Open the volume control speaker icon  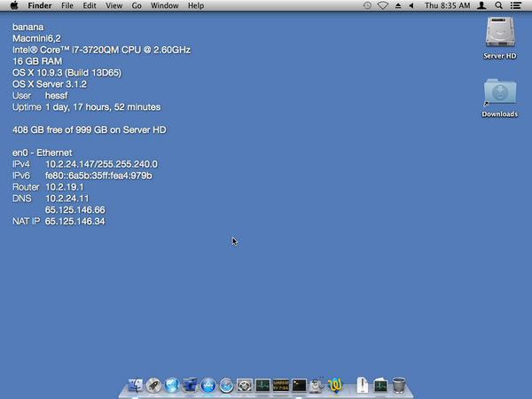pyautogui.click(x=411, y=5)
